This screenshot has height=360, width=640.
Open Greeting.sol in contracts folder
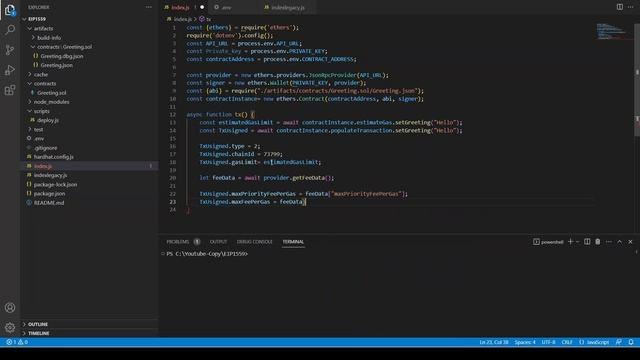tap(51, 93)
